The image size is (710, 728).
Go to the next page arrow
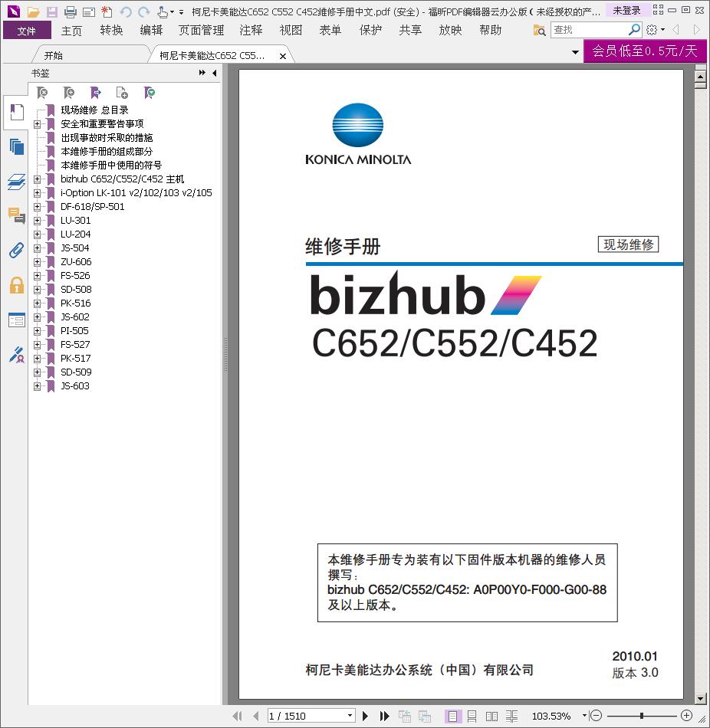(x=365, y=716)
